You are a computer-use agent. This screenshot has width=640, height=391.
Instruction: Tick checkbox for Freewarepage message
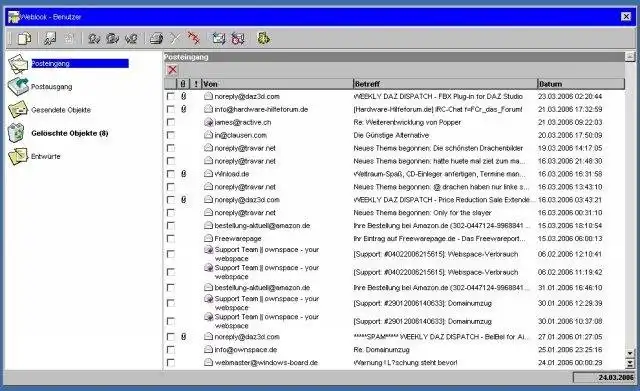171,238
